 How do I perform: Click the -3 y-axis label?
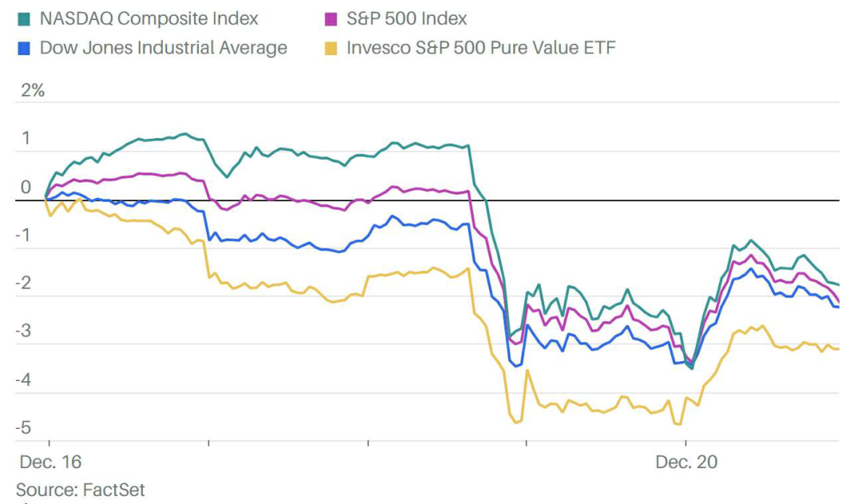(23, 331)
